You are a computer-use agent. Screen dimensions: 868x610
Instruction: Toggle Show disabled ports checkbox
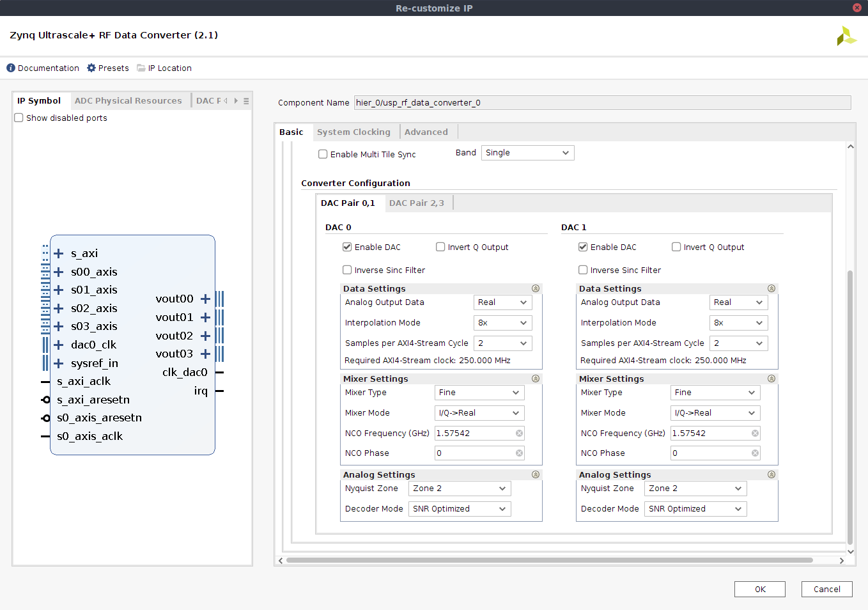click(x=19, y=118)
